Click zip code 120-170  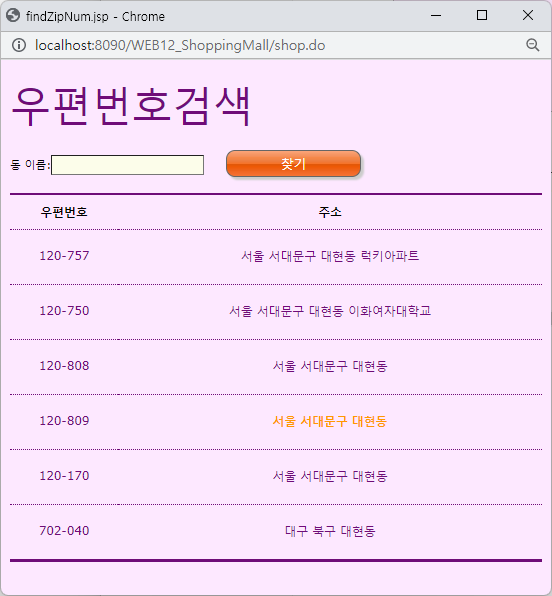tap(64, 476)
